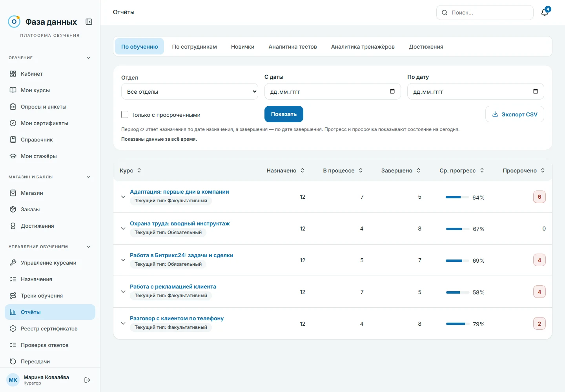The image size is (565, 392).
Task: Open Пересдачи in the sidebar
Action: (x=50, y=361)
